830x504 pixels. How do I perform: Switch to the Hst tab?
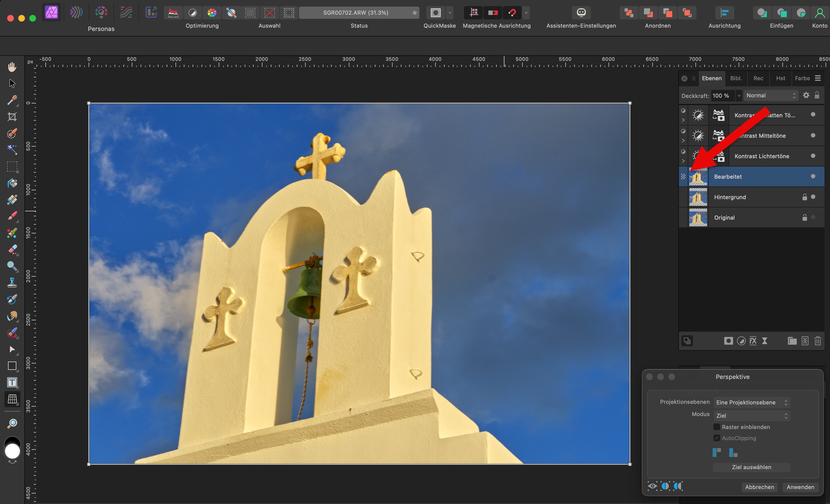pyautogui.click(x=780, y=78)
